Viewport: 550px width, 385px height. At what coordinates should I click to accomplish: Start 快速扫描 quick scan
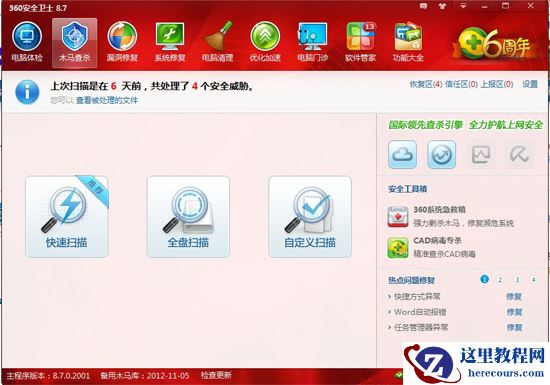coord(67,217)
